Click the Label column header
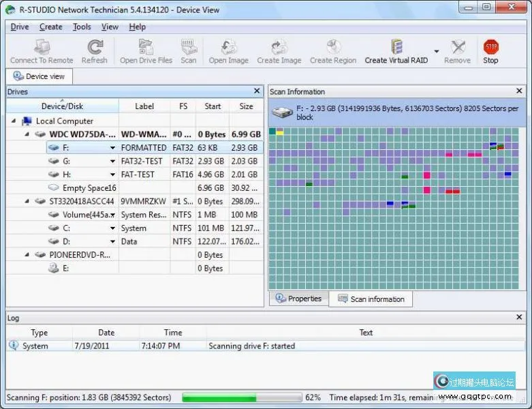 (144, 106)
